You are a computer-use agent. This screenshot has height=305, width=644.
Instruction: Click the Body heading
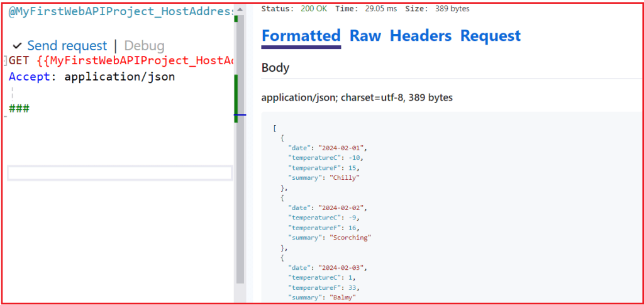[275, 68]
